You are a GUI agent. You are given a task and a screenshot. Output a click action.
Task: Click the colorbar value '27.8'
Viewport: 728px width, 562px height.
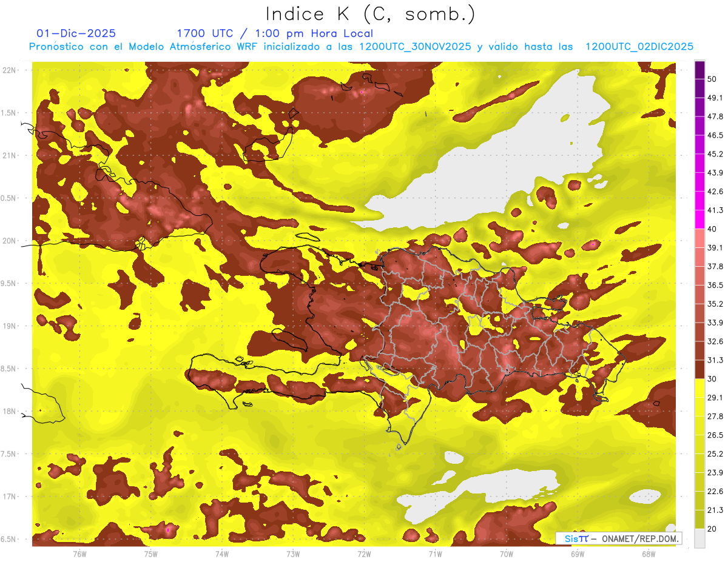(715, 416)
